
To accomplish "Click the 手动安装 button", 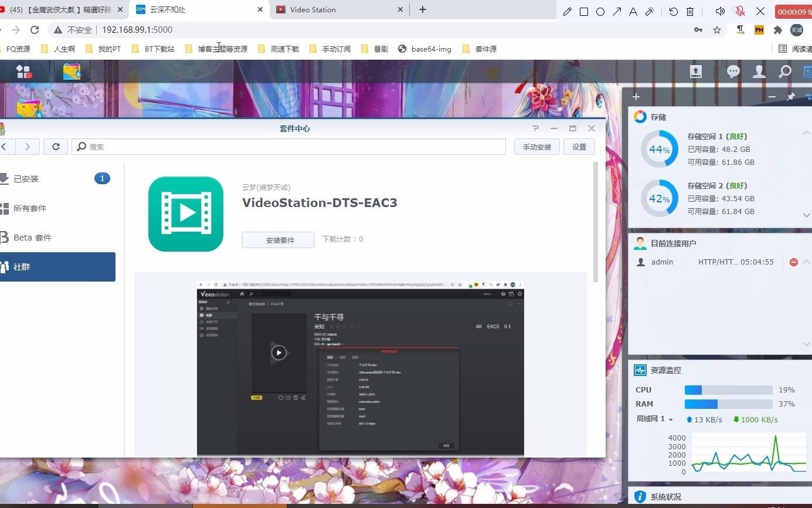I will [x=537, y=147].
